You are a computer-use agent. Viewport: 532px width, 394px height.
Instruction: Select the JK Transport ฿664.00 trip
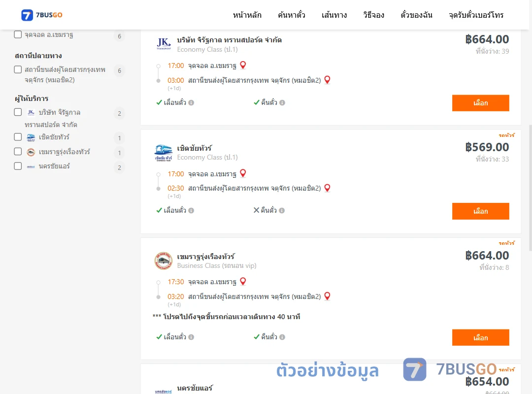coord(480,103)
